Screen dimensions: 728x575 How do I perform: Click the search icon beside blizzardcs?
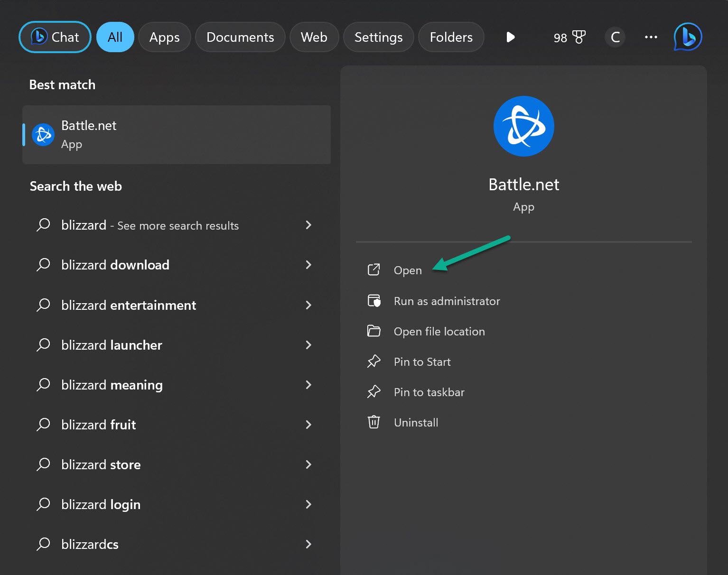point(43,544)
